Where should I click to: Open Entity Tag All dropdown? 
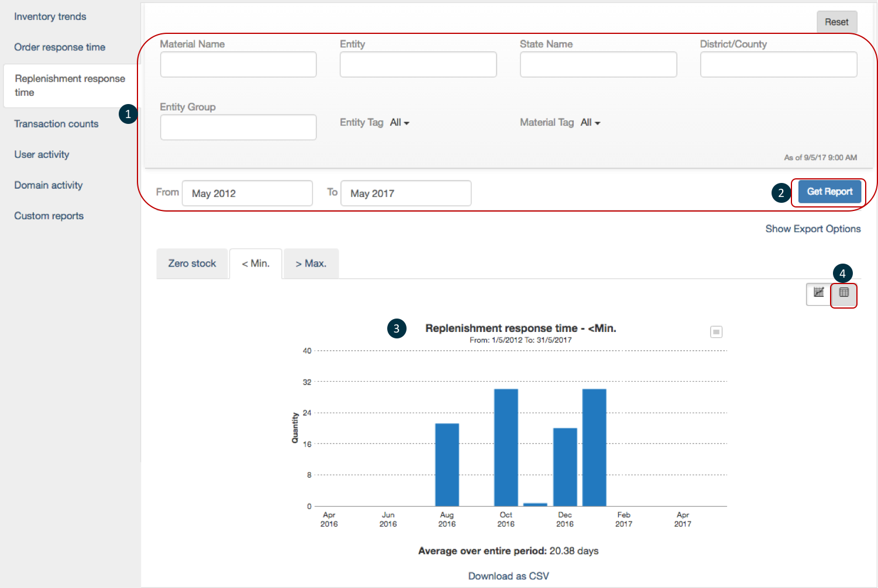tap(400, 123)
